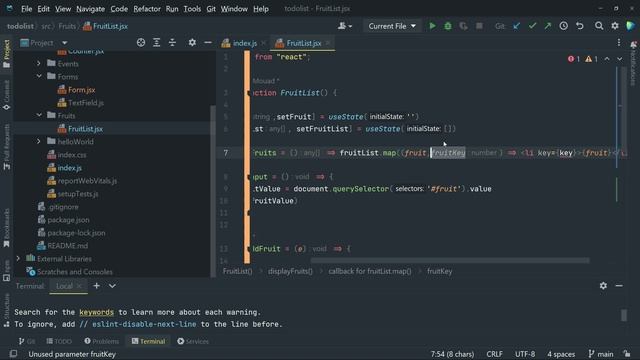Close the index.js editor tab

264,43
